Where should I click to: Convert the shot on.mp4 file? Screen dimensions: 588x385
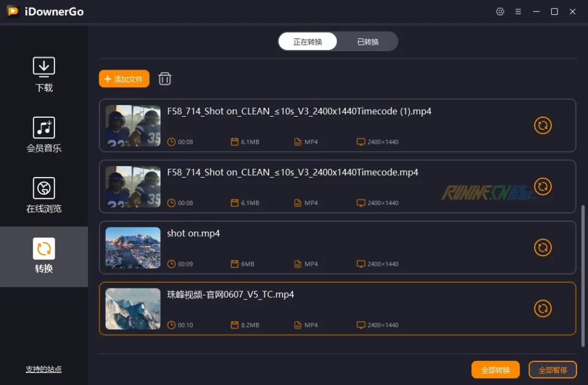point(543,248)
